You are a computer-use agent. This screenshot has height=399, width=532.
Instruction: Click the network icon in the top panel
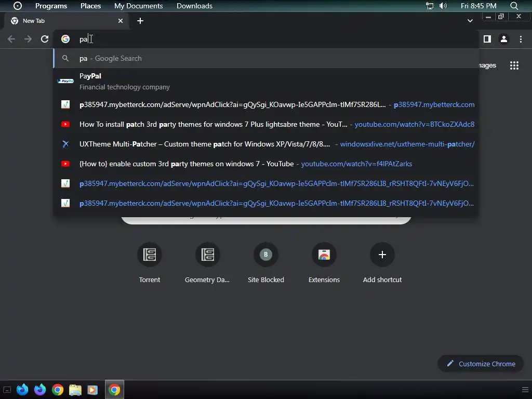[x=430, y=6]
